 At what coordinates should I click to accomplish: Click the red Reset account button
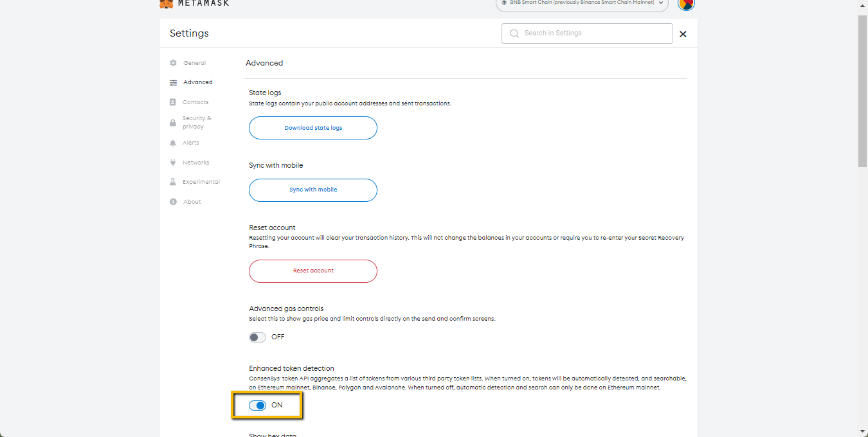point(313,271)
